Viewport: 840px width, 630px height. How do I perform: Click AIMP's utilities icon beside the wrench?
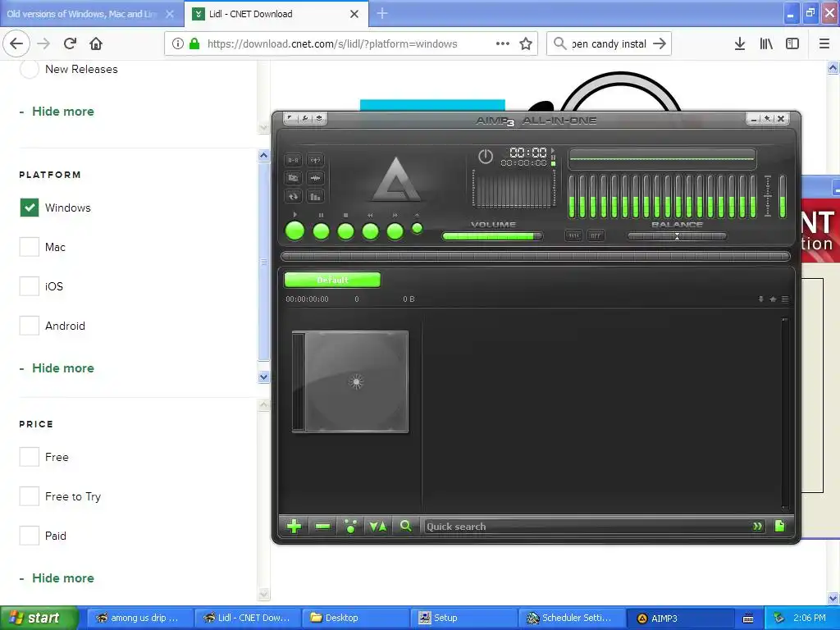(x=319, y=118)
